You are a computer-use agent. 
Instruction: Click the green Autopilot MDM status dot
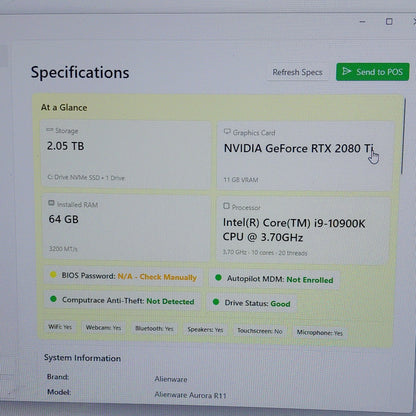pos(218,277)
